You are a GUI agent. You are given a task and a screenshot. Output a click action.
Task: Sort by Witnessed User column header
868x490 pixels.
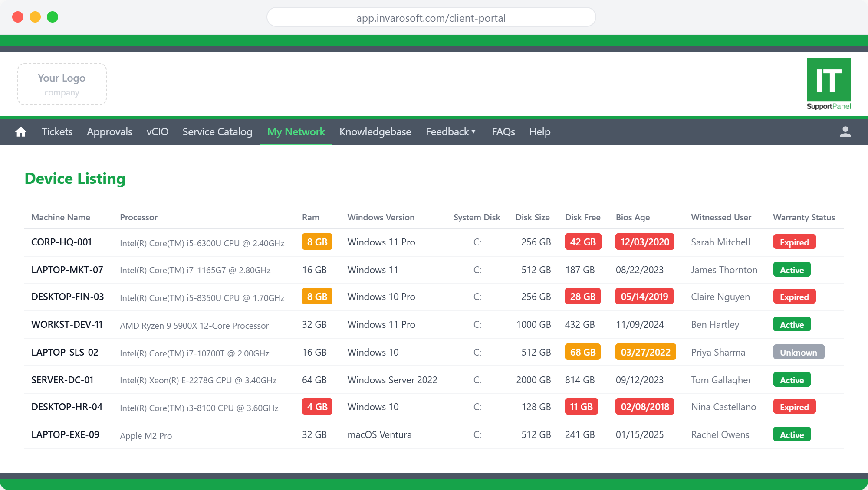tap(721, 217)
